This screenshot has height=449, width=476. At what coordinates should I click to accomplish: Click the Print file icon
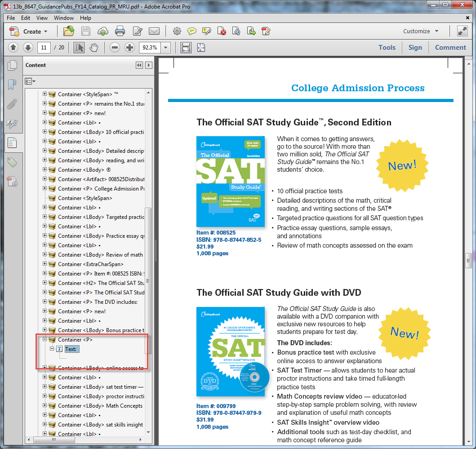[x=120, y=31]
